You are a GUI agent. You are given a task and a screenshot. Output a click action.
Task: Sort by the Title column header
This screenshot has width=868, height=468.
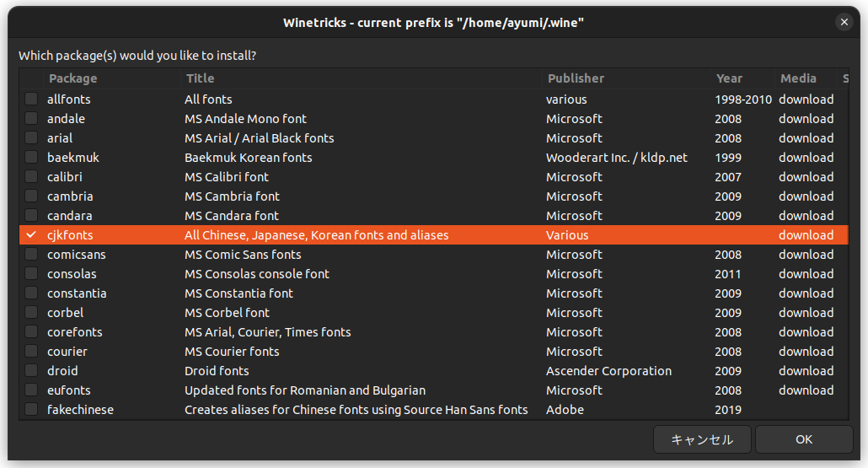pos(201,78)
